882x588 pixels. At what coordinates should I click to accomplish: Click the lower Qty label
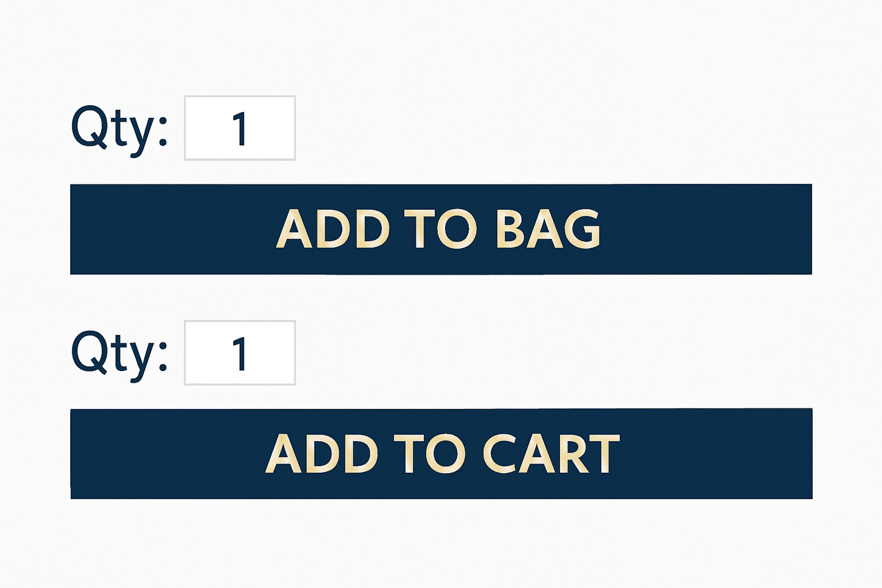[x=120, y=353]
